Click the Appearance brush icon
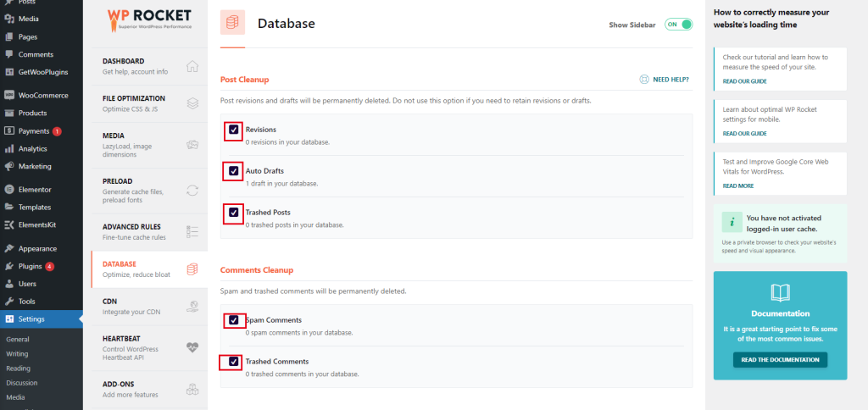This screenshot has width=868, height=410. [8, 248]
